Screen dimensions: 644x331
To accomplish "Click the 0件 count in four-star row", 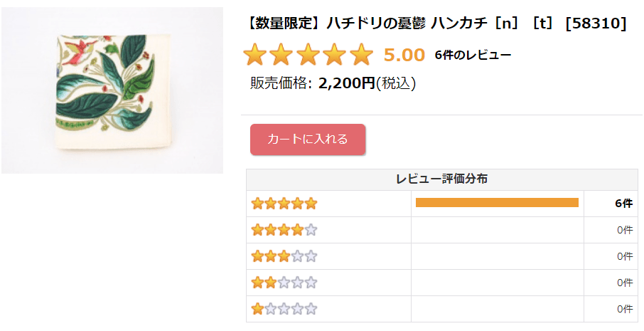I will point(624,230).
